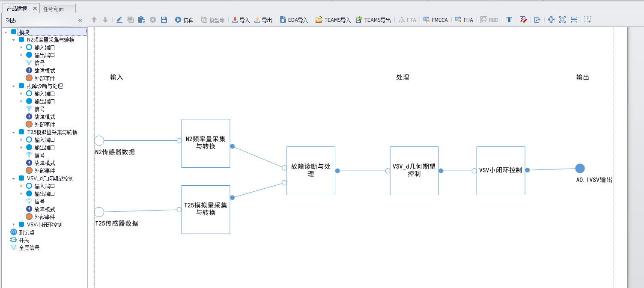The width and height of the screenshot is (644, 288).
Task: Click the TEAMS导出 toolbar button
Action: coord(373,20)
